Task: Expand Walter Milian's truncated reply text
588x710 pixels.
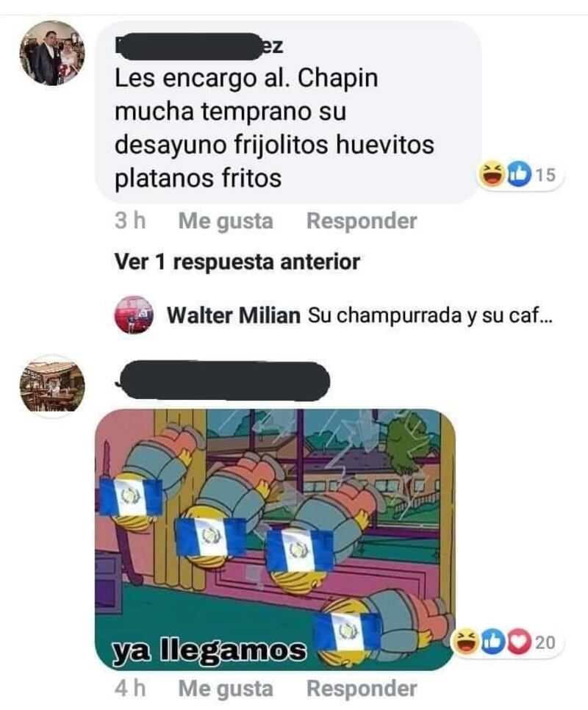Action: [x=430, y=315]
